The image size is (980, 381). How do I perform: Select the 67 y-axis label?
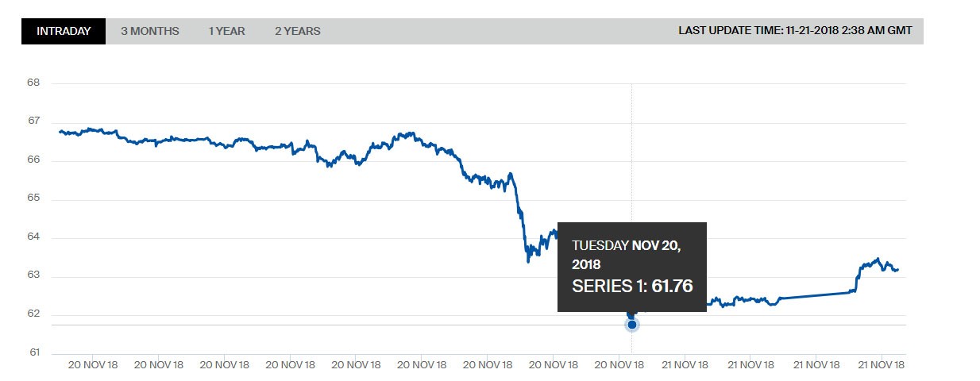pyautogui.click(x=34, y=121)
